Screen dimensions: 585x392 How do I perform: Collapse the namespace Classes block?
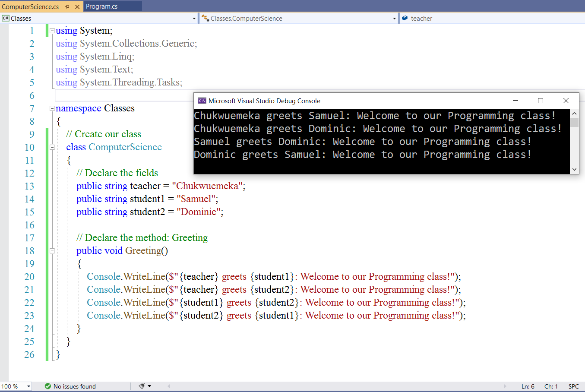point(52,108)
